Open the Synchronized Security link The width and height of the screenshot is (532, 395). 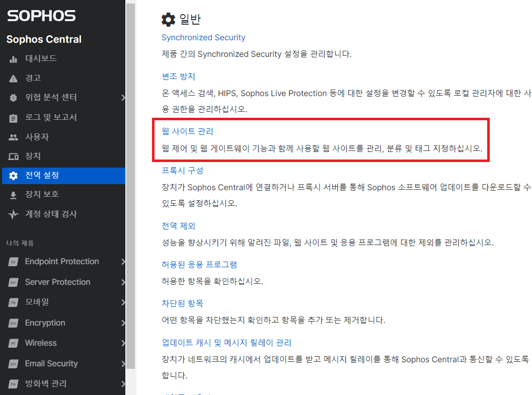[203, 38]
